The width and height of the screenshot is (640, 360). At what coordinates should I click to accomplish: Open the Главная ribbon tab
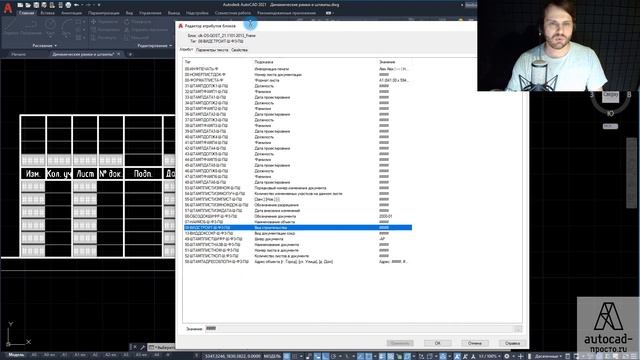pyautogui.click(x=27, y=13)
